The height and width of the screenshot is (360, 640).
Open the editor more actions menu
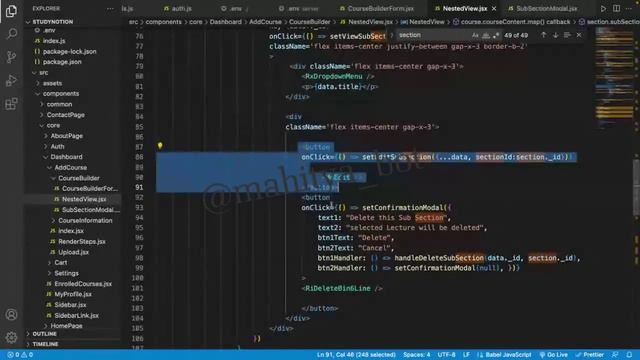[x=629, y=9]
